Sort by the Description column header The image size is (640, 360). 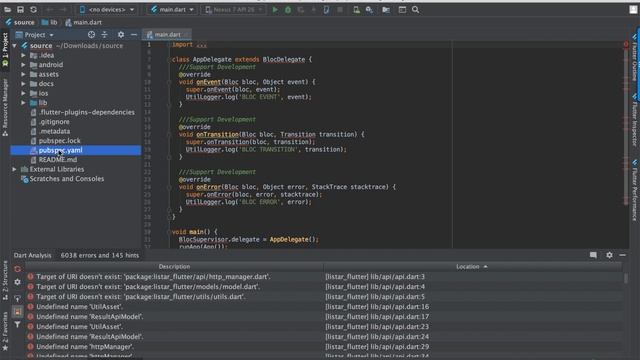[174, 267]
